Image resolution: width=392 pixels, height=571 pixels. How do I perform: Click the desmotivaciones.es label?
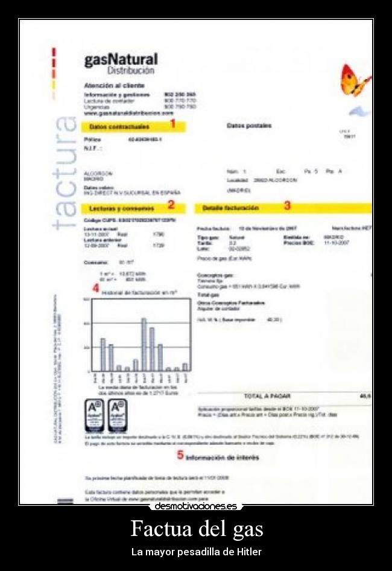click(x=196, y=506)
